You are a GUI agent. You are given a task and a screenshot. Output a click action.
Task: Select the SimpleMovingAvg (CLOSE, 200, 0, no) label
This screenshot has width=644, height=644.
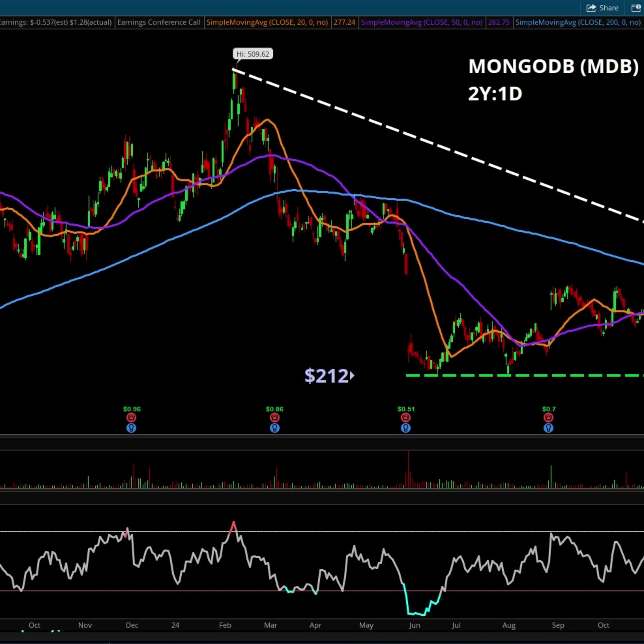578,22
